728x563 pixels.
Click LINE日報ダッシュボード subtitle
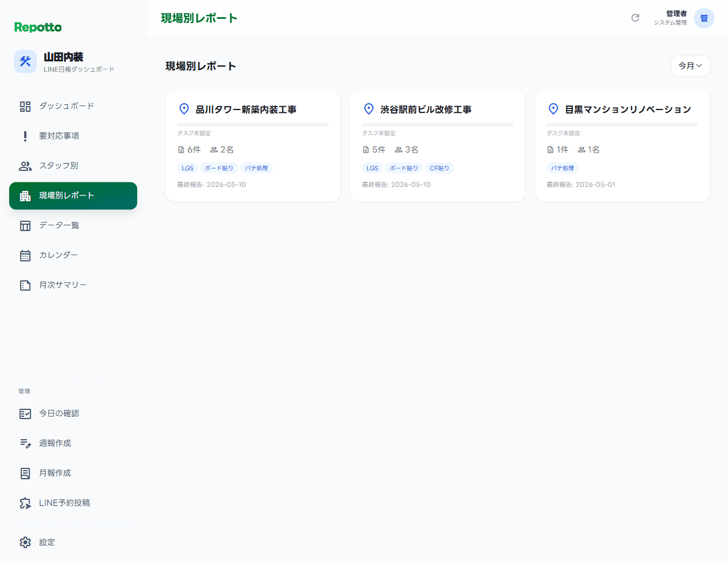pos(79,69)
